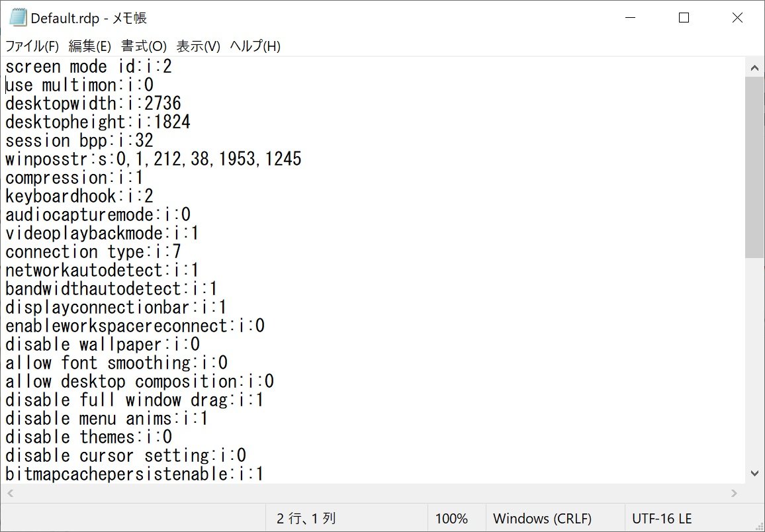Click the line 'use multimon:i:0'
The height and width of the screenshot is (532, 765).
tap(79, 85)
